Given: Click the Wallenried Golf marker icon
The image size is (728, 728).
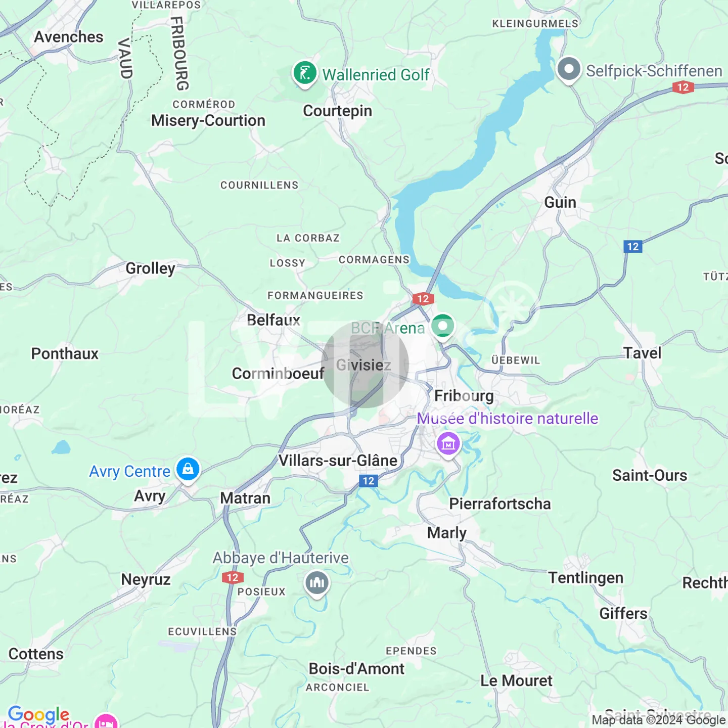Looking at the screenshot, I should (x=305, y=74).
